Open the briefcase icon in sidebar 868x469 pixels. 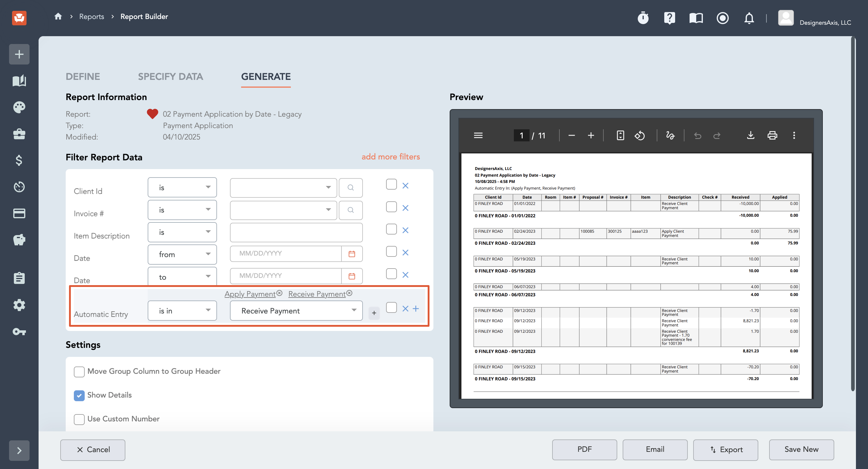pos(19,134)
